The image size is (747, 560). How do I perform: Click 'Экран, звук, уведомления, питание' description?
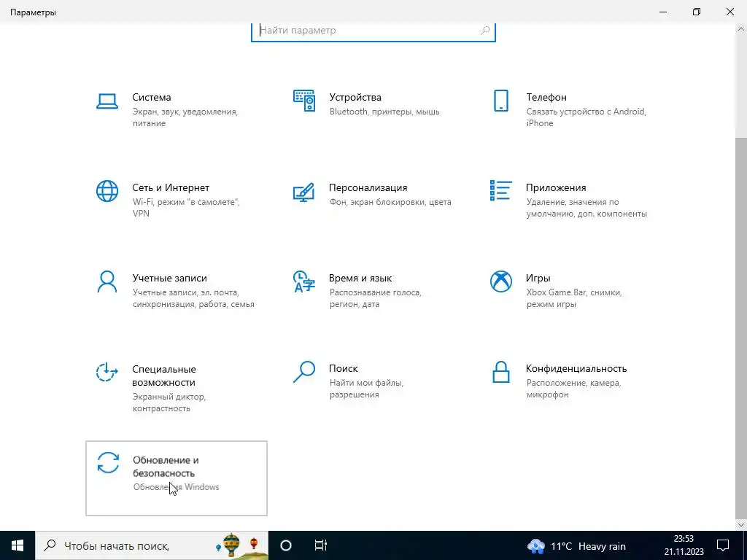click(185, 117)
